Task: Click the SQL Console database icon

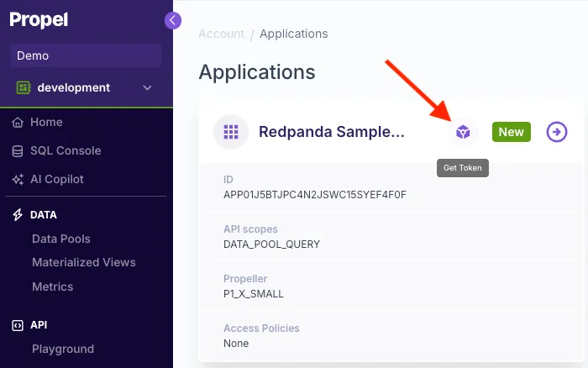Action: pos(18,151)
